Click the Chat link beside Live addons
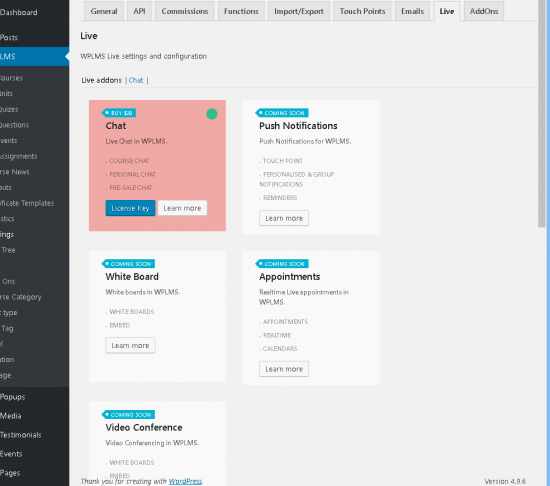 click(x=136, y=80)
